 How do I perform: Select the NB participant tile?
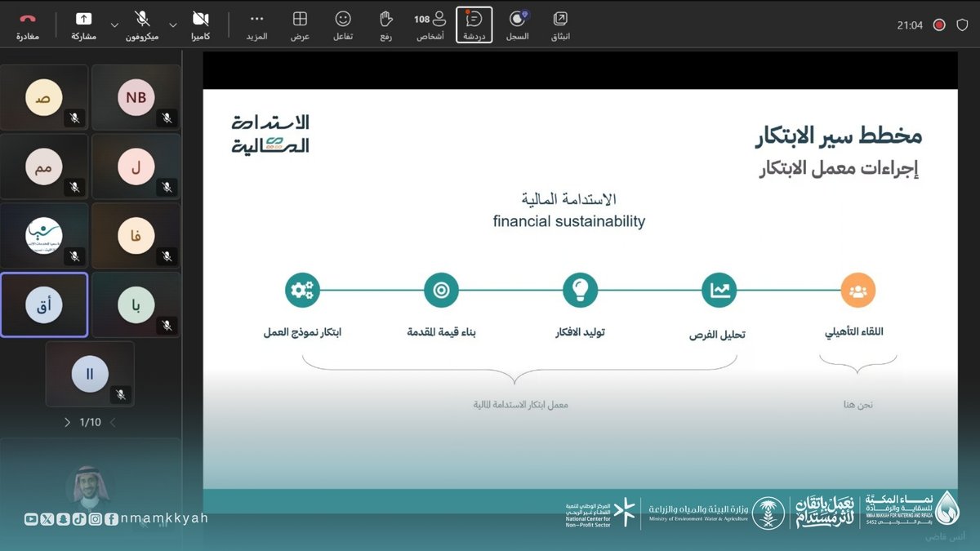point(136,98)
